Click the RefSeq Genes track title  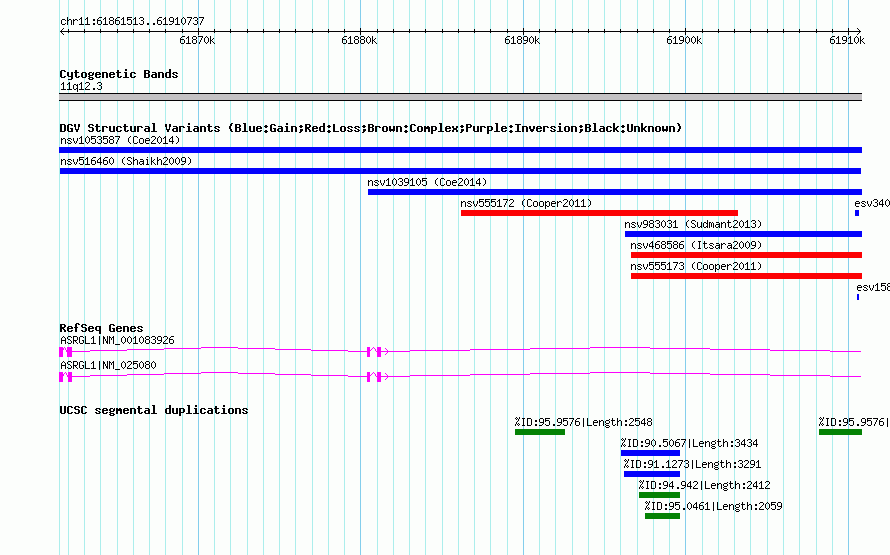[101, 328]
